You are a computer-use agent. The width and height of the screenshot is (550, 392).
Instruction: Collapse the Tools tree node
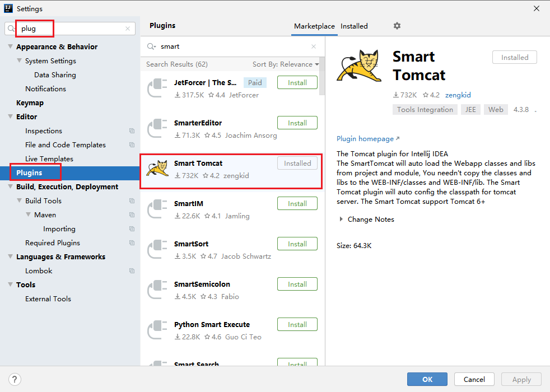click(x=11, y=285)
